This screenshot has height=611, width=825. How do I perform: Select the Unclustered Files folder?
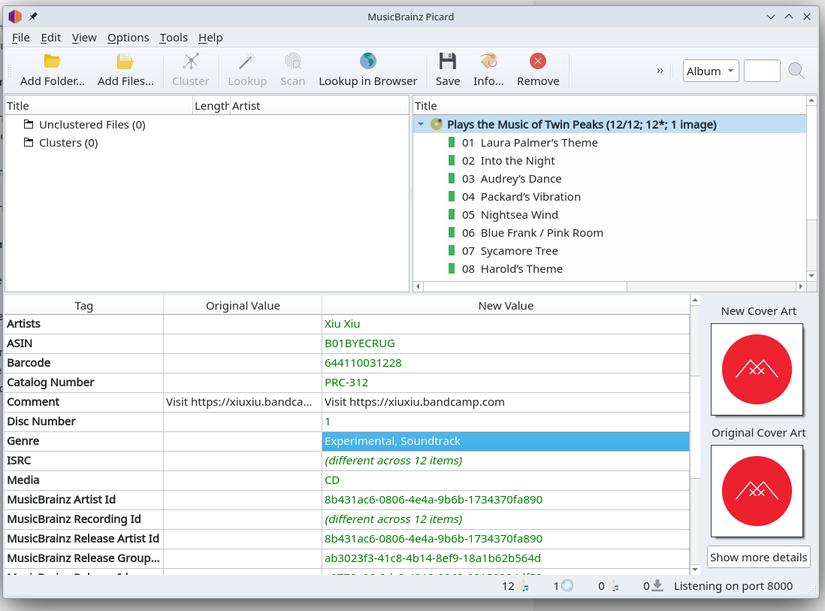click(x=92, y=125)
